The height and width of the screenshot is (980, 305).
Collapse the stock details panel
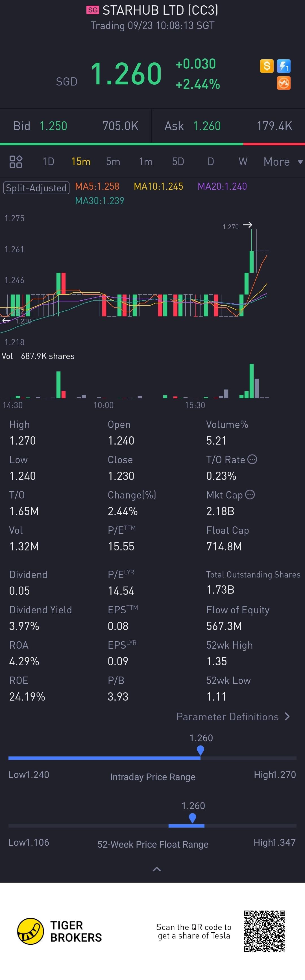click(x=156, y=869)
